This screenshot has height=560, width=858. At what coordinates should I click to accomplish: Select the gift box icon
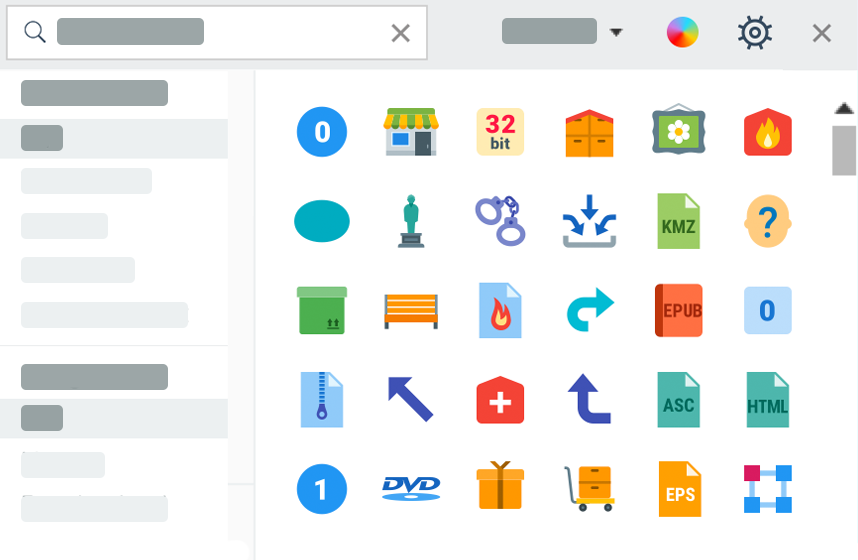tap(500, 486)
